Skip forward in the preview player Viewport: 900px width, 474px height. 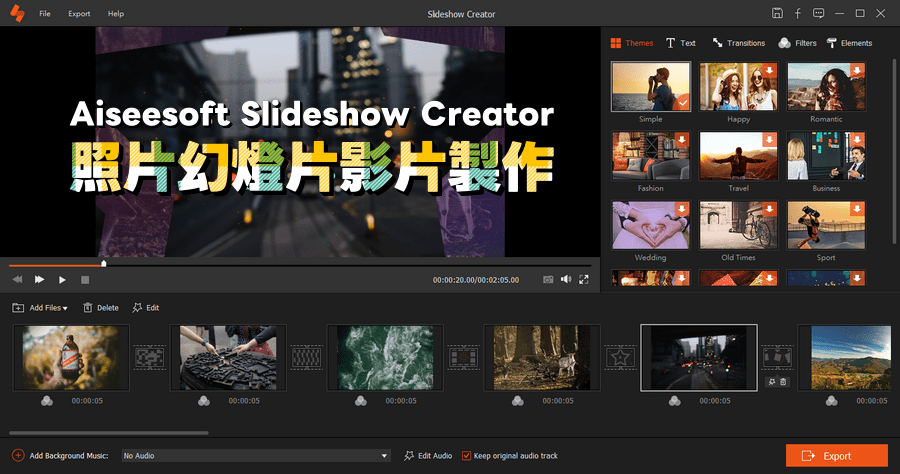39,279
